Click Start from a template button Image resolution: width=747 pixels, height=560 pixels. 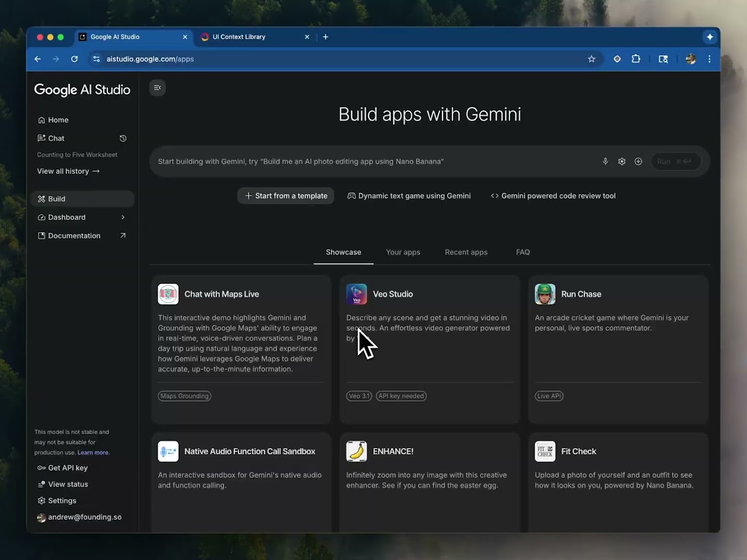pyautogui.click(x=286, y=196)
